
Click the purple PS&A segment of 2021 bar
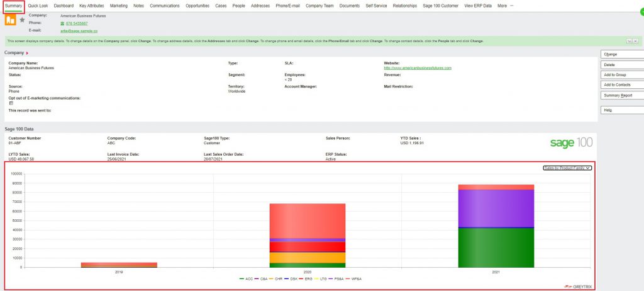click(496, 208)
